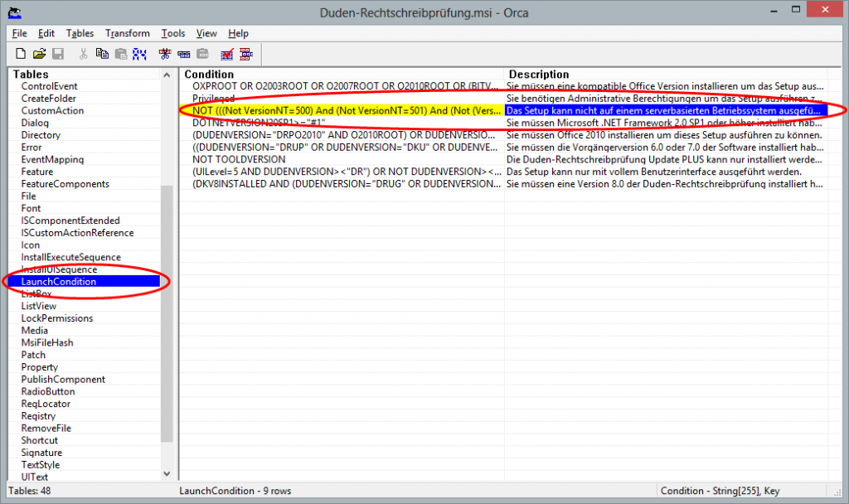Image resolution: width=849 pixels, height=504 pixels.
Task: Click the Find binoculars icon
Action: (x=140, y=54)
